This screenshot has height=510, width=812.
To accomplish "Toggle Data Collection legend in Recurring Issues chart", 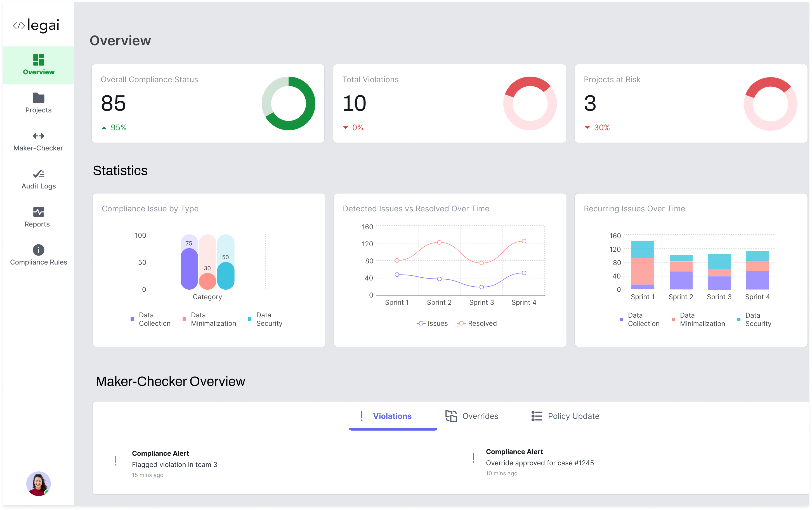I will (x=639, y=319).
